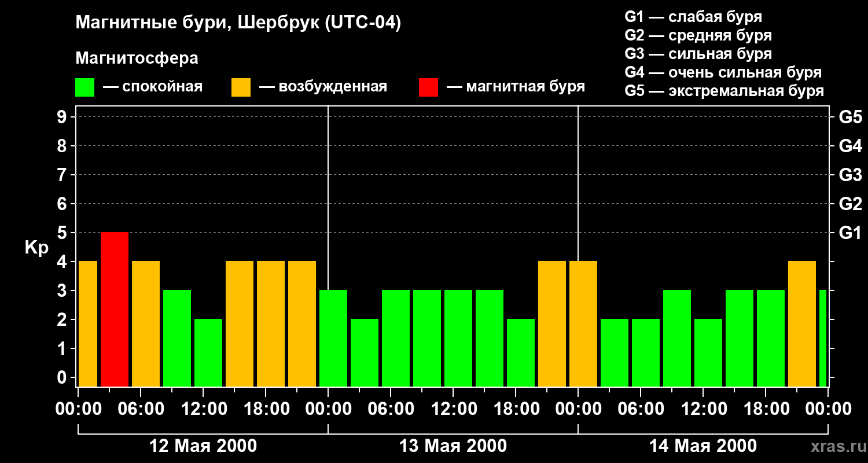This screenshot has width=868, height=463.
Task: Click the 'G3 — сильная буря' legend line
Action: pyautogui.click(x=698, y=54)
